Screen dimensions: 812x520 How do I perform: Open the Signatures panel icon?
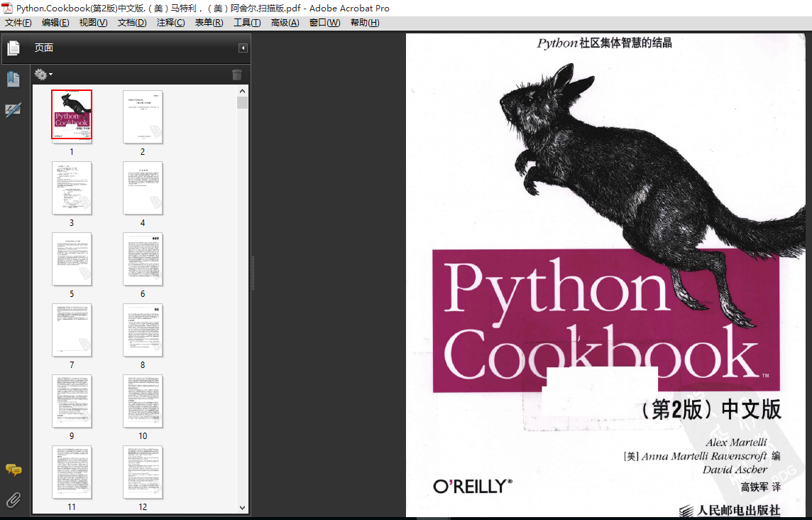pos(13,109)
